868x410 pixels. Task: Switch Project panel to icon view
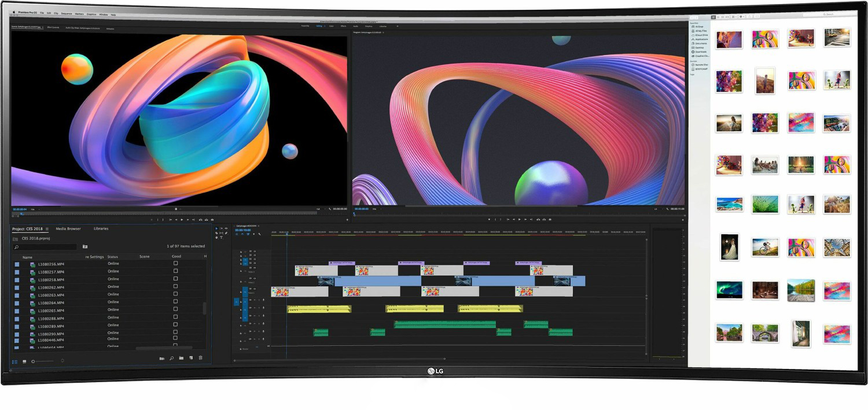24,361
